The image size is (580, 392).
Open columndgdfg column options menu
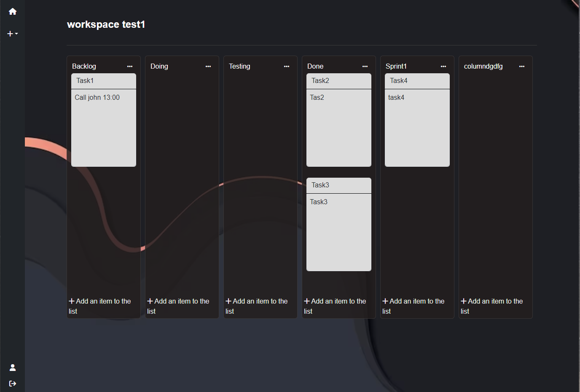[522, 67]
